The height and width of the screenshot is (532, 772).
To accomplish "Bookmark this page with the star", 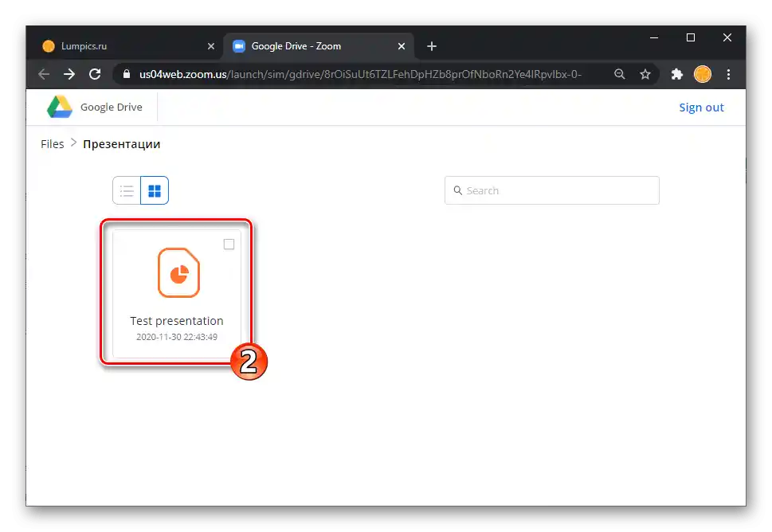I will (645, 74).
